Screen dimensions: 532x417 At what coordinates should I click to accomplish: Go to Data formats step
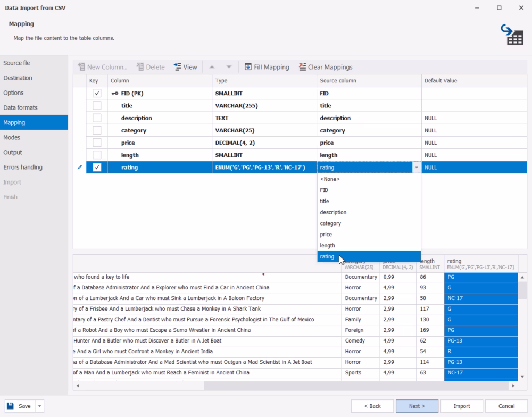(x=34, y=107)
